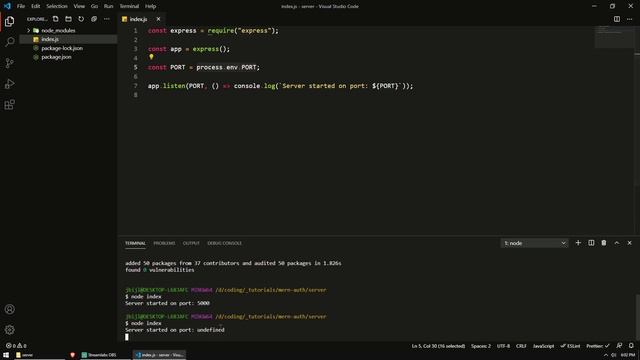Switch to the OUTPUT panel tab
The image size is (640, 360).
[191, 243]
